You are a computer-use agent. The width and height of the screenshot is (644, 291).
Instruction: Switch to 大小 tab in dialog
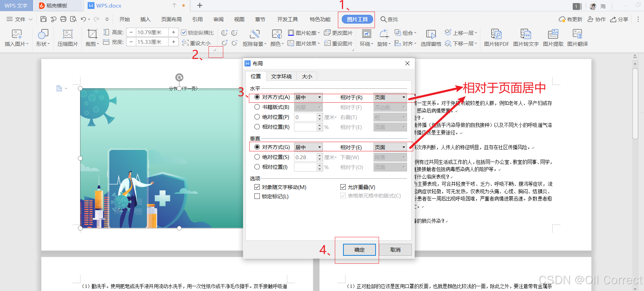coord(307,76)
